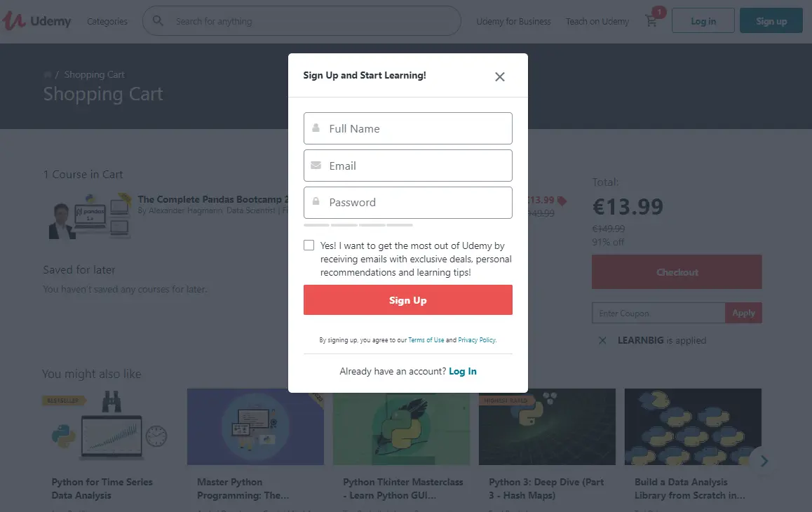The height and width of the screenshot is (512, 812).
Task: Open Teach on Udemy
Action: coord(597,21)
